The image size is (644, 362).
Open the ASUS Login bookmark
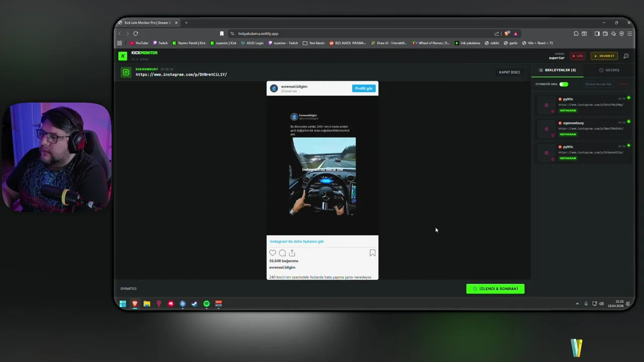(x=252, y=43)
